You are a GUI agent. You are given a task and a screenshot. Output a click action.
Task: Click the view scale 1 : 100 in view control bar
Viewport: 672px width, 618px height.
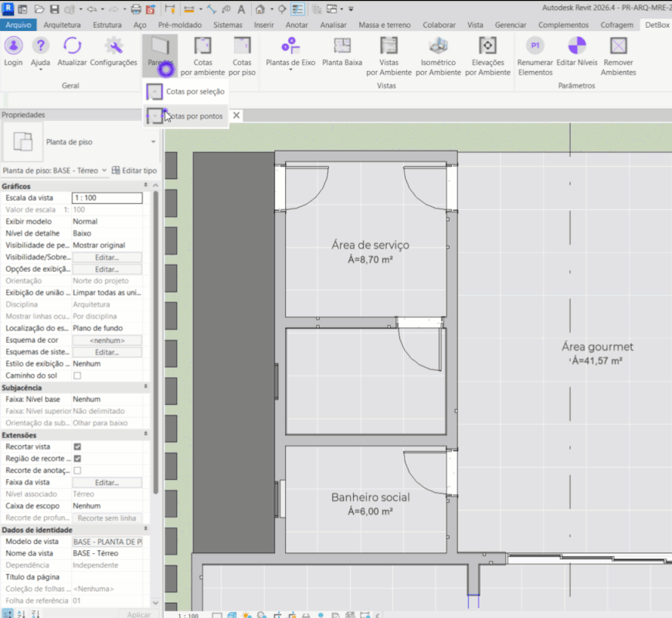(188, 615)
